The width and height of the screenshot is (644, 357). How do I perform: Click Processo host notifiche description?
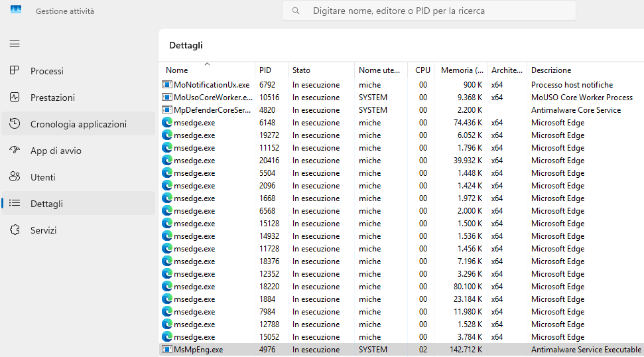(572, 85)
